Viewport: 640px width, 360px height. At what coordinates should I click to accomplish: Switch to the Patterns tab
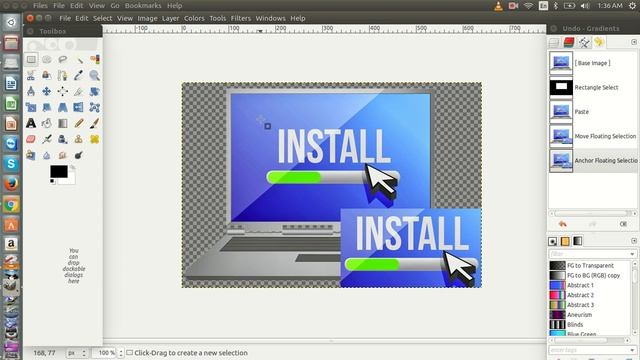point(565,241)
